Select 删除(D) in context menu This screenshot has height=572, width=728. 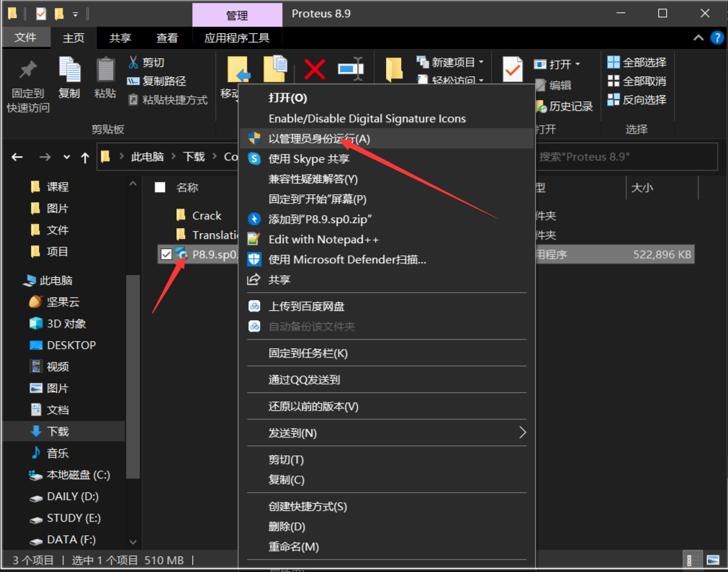[386, 527]
